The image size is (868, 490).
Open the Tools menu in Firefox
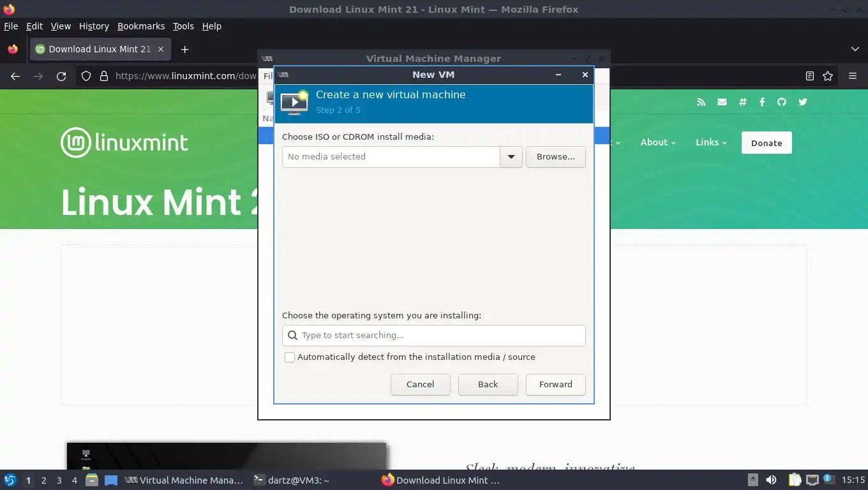point(183,26)
